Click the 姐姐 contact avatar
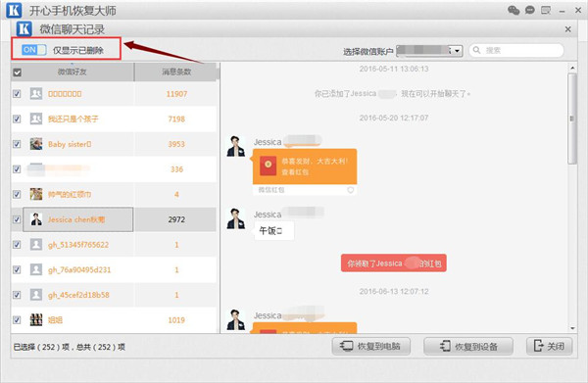This screenshot has height=383, width=588. click(x=36, y=320)
